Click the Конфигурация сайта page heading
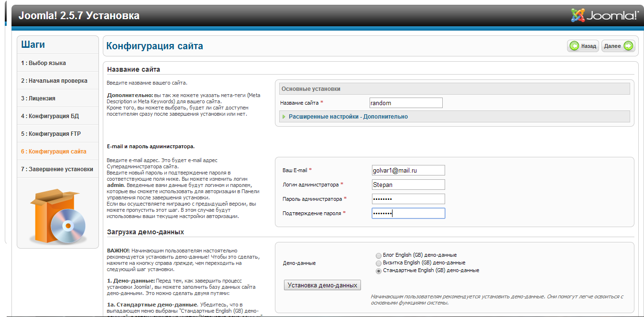Image resolution: width=644 pixels, height=317 pixels. point(154,46)
